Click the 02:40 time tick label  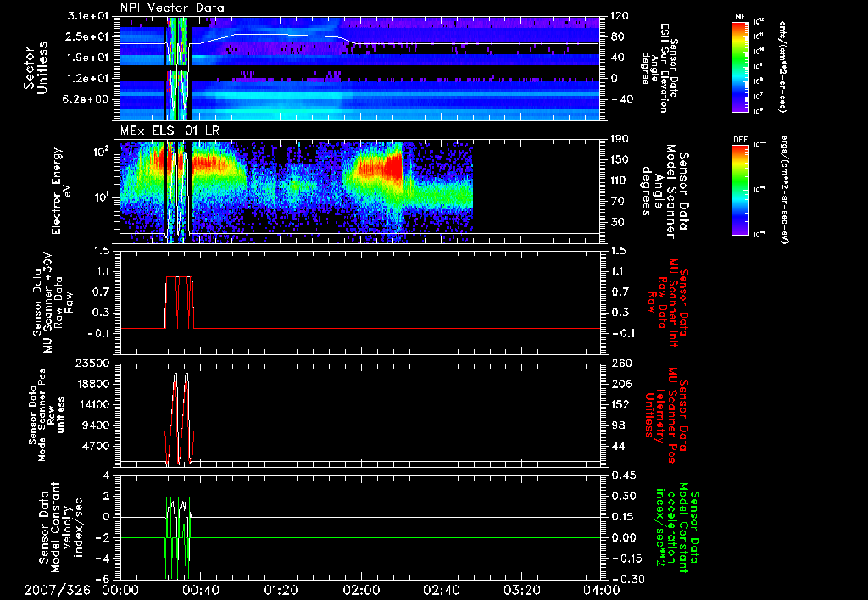[x=441, y=590]
